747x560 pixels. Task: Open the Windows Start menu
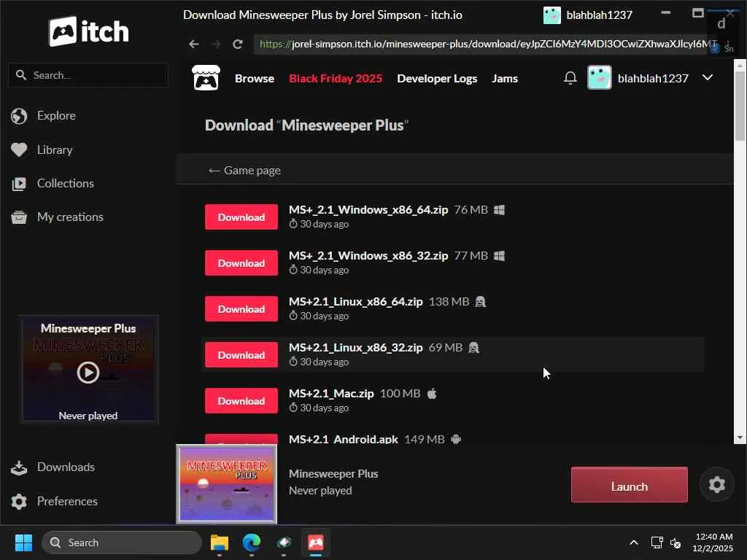[x=23, y=542]
